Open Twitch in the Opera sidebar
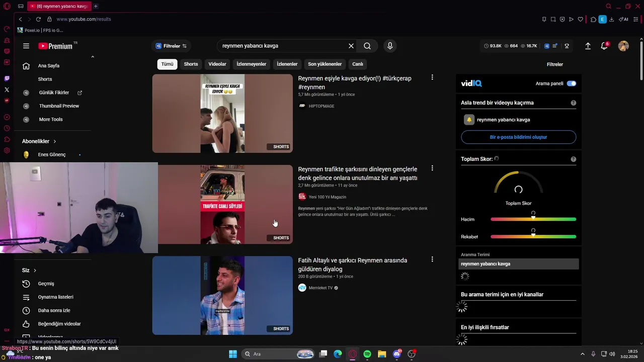This screenshot has height=362, width=644. pyautogui.click(x=7, y=78)
